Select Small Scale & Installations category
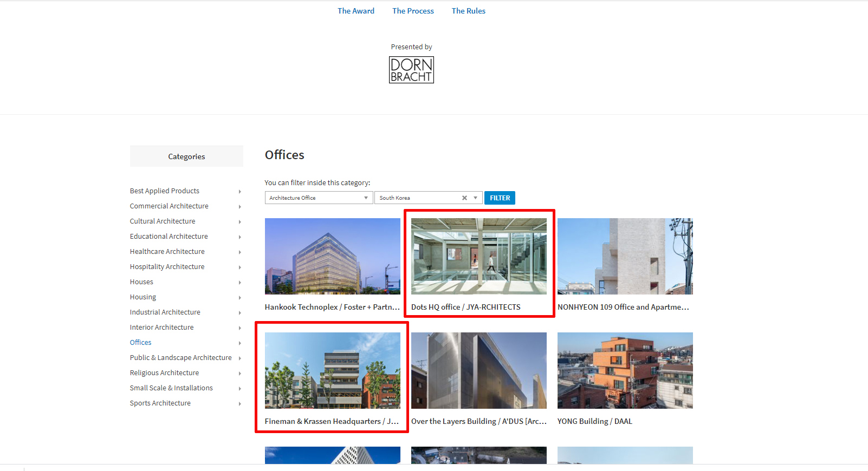 pos(171,388)
